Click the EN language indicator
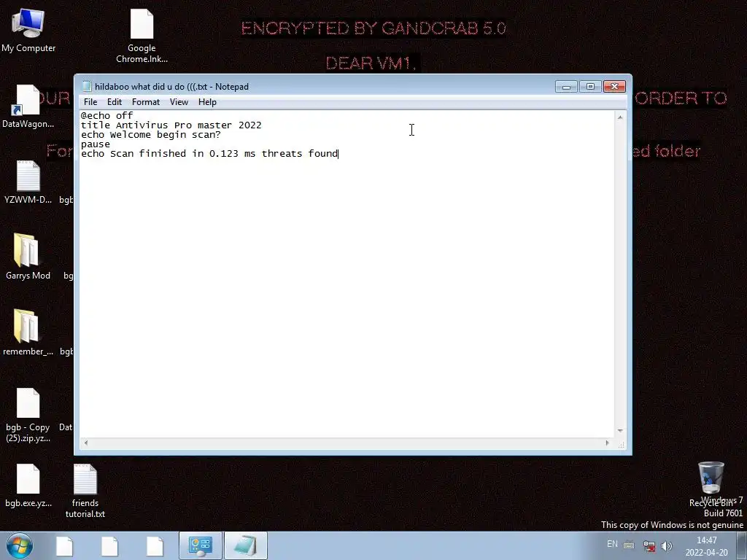Viewport: 747px width, 560px height. (612, 544)
